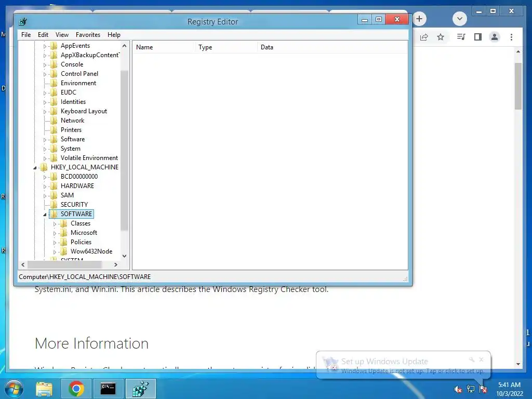
Task: Expand the Control Panel key
Action: click(45, 74)
